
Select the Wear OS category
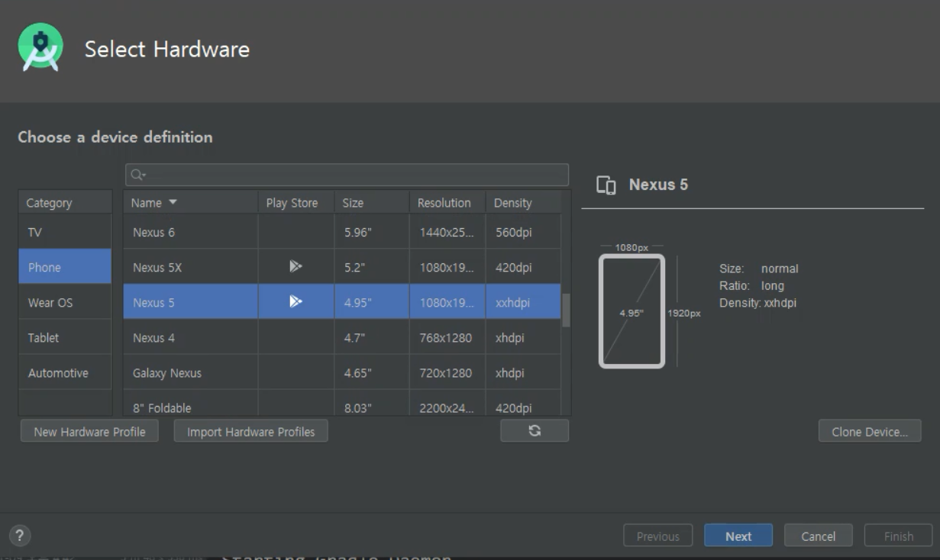65,302
